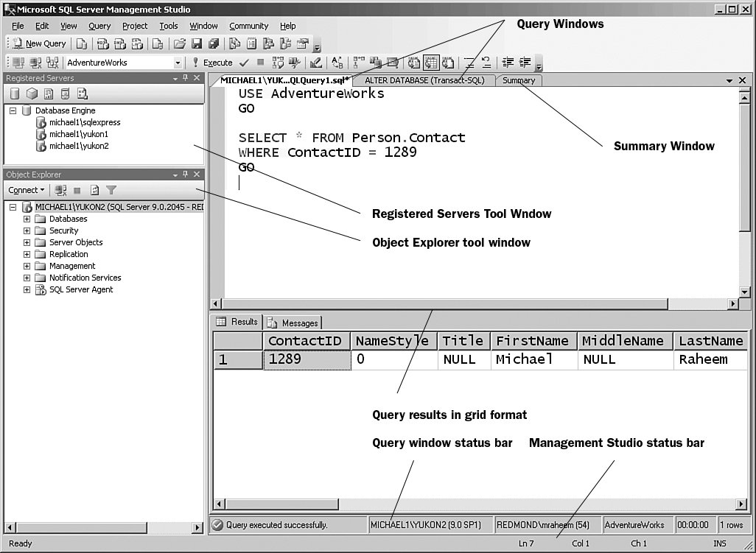This screenshot has height=553, width=756.
Task: Select the Reporting Services icon in Registered Servers
Action: click(x=49, y=94)
